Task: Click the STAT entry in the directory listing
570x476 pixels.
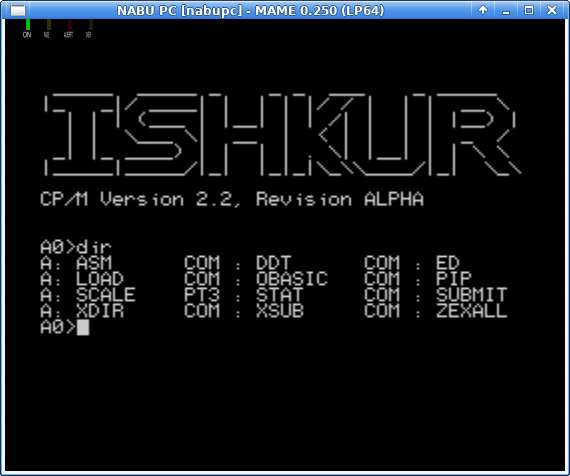Action: pyautogui.click(x=280, y=295)
